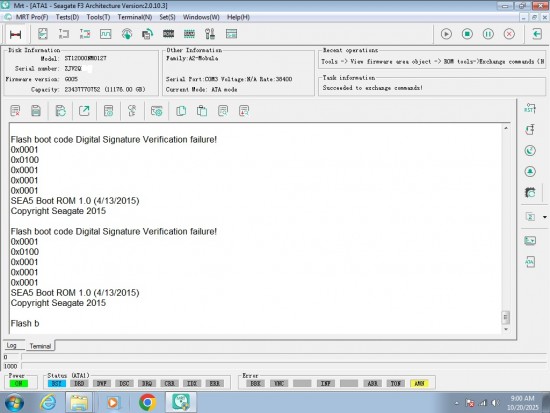Save the terminal output with floppy icon

point(36,111)
